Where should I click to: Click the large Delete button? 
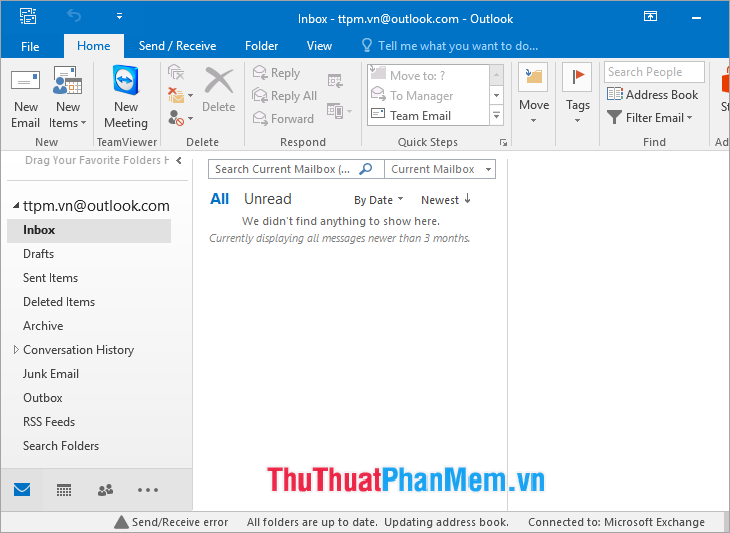click(x=218, y=90)
